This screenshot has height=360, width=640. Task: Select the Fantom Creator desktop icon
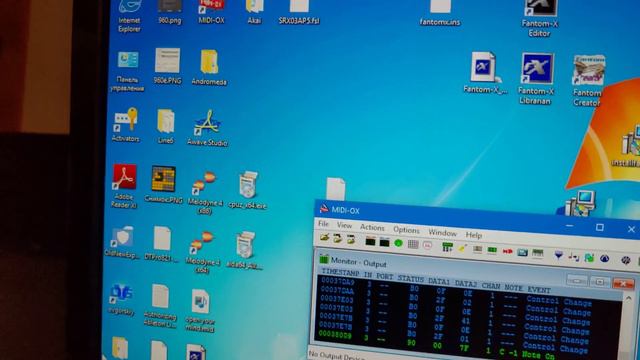pyautogui.click(x=588, y=81)
